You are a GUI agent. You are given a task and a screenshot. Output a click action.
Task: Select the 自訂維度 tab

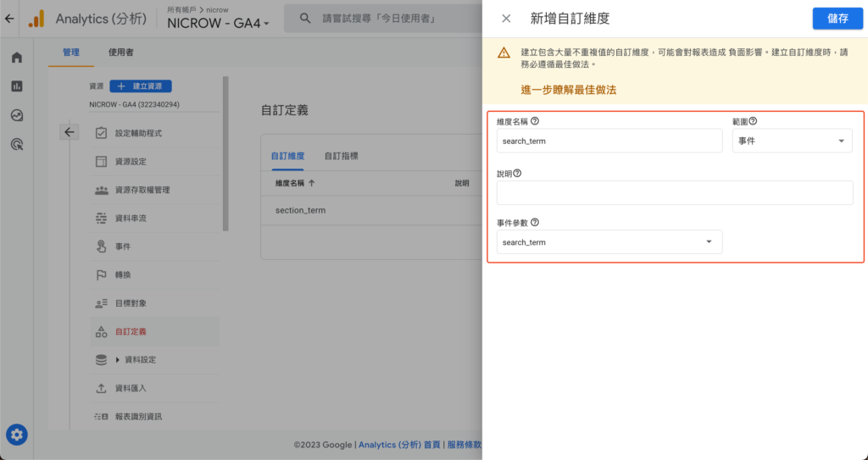pos(287,156)
